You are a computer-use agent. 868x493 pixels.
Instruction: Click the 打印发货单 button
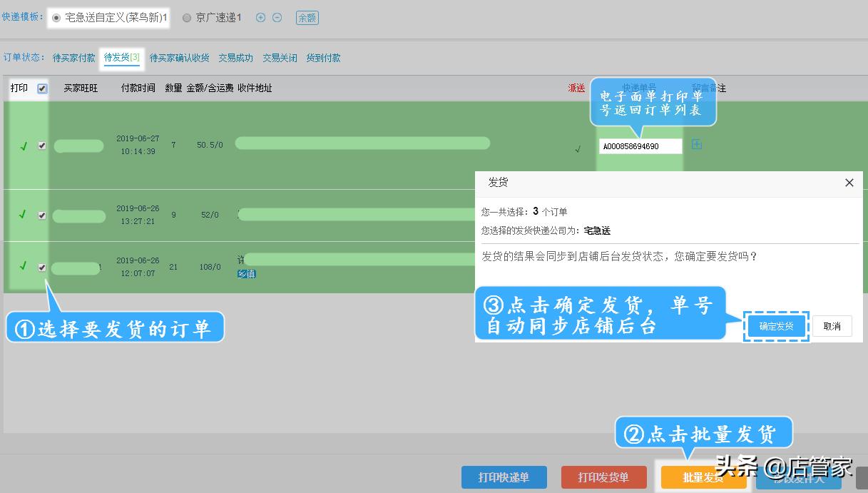(603, 477)
